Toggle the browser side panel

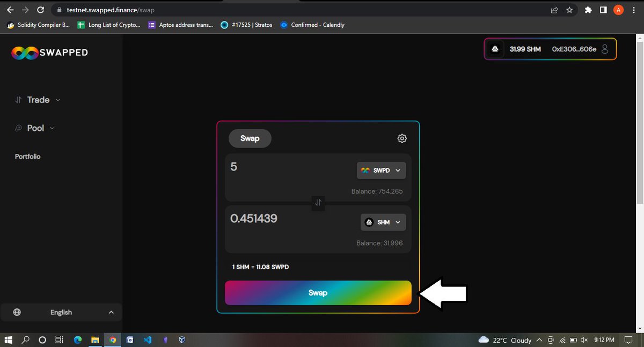(x=603, y=10)
